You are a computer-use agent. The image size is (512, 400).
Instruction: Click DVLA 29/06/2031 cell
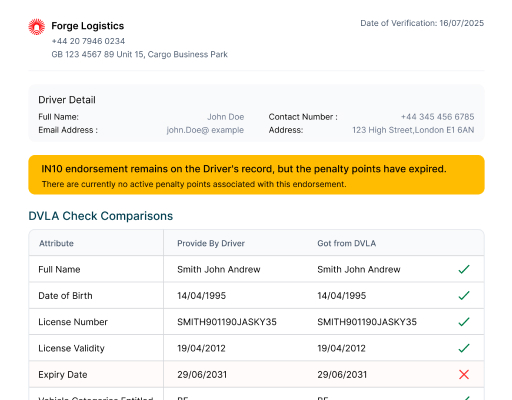tap(342, 375)
